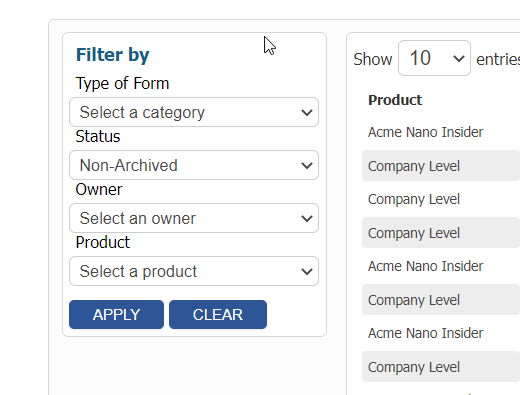Click chevron arrow on entries select
This screenshot has width=520, height=395.
(x=459, y=59)
